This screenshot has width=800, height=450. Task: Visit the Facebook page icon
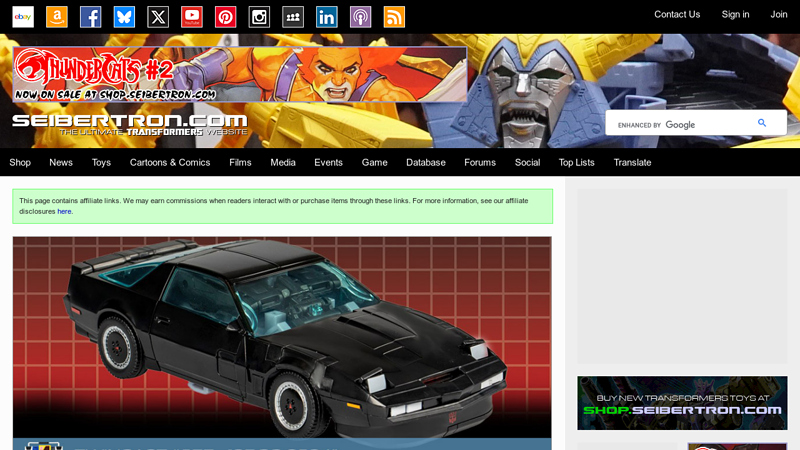click(90, 17)
